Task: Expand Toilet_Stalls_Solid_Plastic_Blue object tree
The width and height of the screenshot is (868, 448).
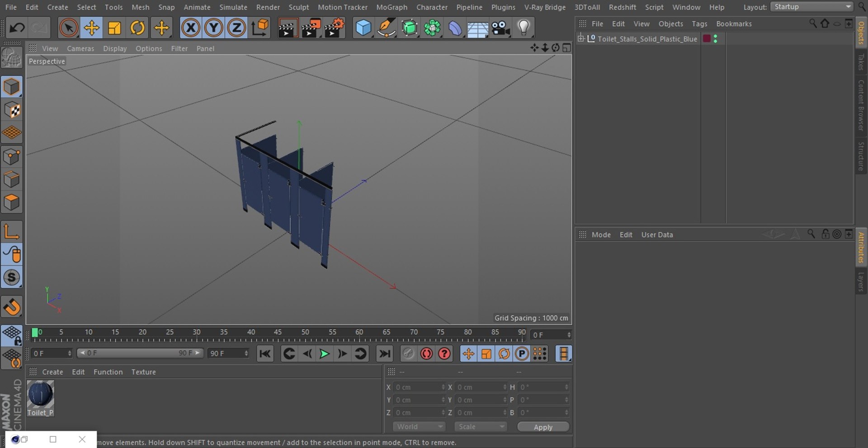Action: click(x=581, y=38)
